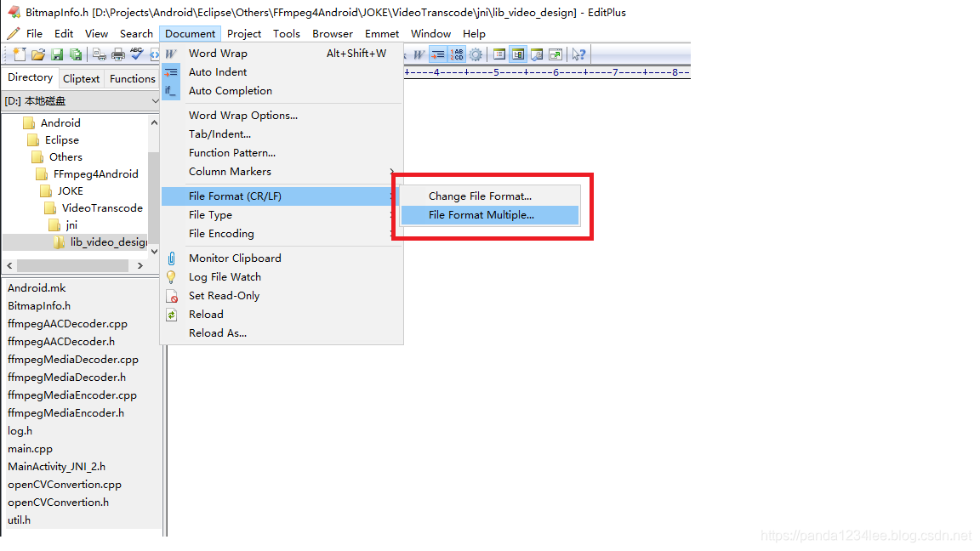Open the Help menu
The image size is (980, 551).
coord(474,34)
